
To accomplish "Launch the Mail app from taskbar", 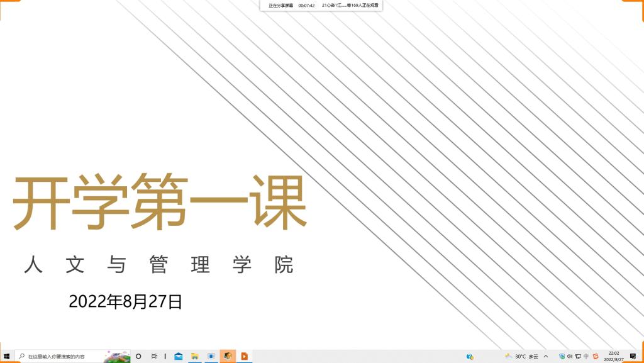I will click(x=179, y=356).
